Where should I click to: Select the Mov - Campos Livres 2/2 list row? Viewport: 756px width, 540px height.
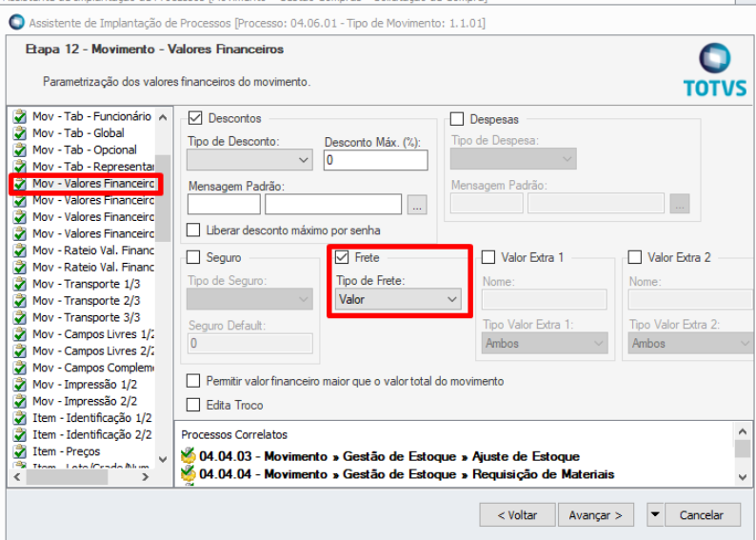(84, 351)
